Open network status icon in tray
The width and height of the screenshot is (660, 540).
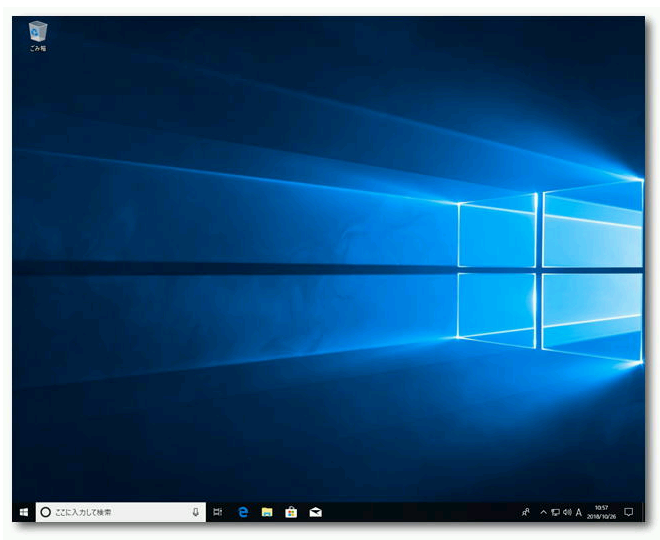tap(555, 512)
